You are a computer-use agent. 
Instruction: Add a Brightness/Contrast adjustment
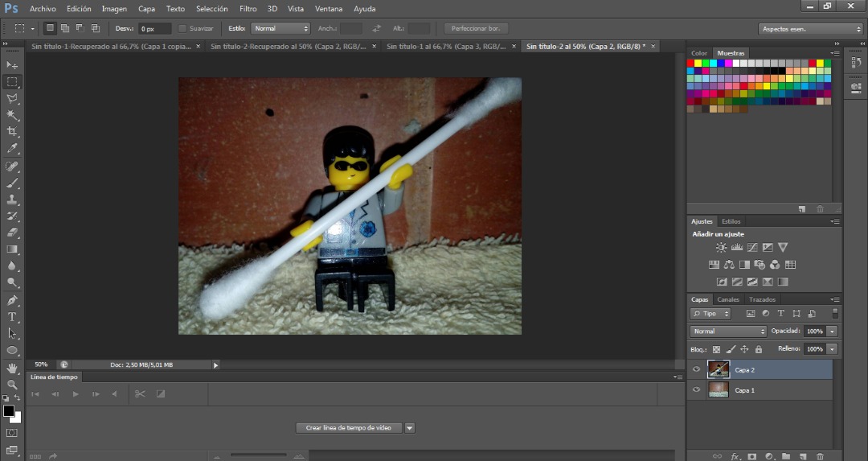[721, 248]
